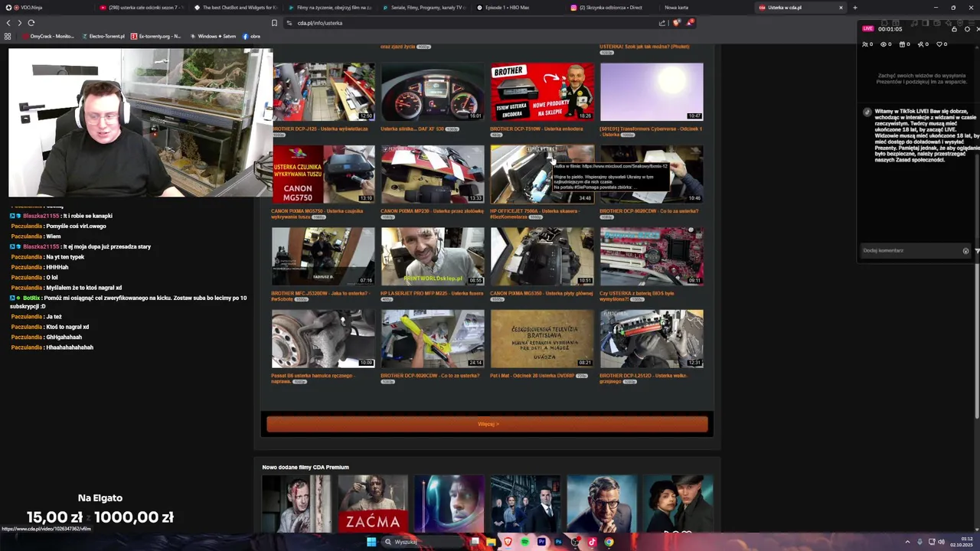The height and width of the screenshot is (551, 980).
Task: Open the 'Czy USTERKA z baterią BIOS' thumbnail
Action: (652, 256)
